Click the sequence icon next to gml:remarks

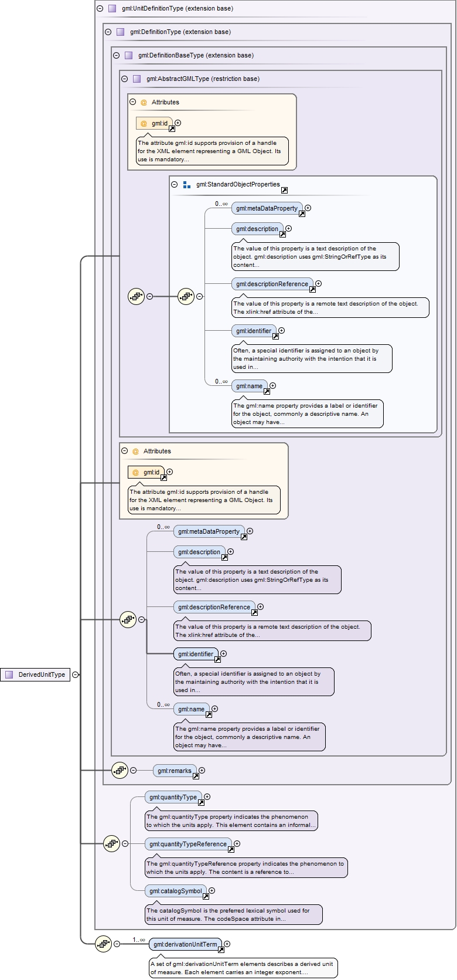pos(120,770)
